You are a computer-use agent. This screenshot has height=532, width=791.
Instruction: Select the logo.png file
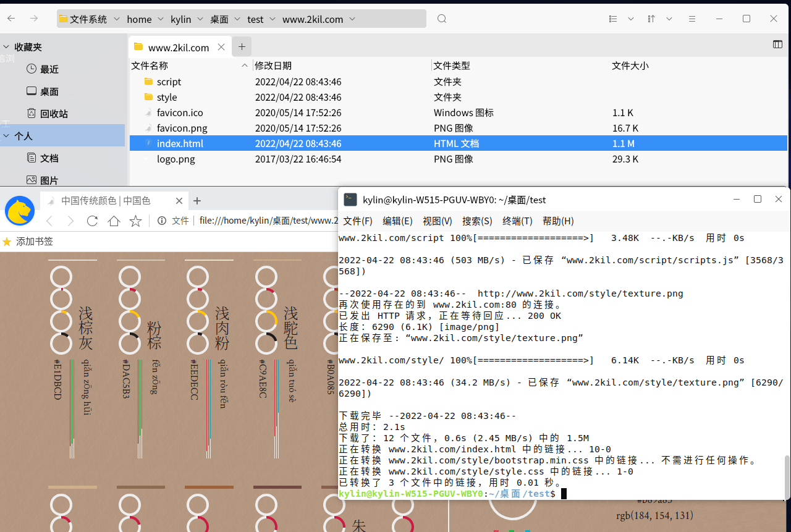(176, 159)
